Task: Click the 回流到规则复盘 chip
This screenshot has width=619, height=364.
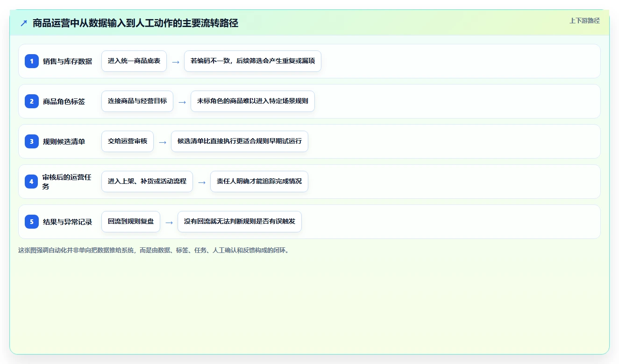Action: point(131,222)
